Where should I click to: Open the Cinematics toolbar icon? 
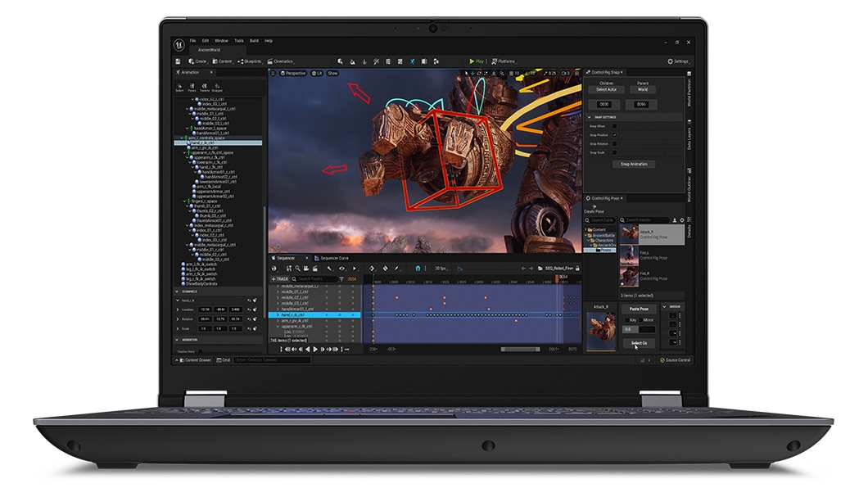coord(282,59)
